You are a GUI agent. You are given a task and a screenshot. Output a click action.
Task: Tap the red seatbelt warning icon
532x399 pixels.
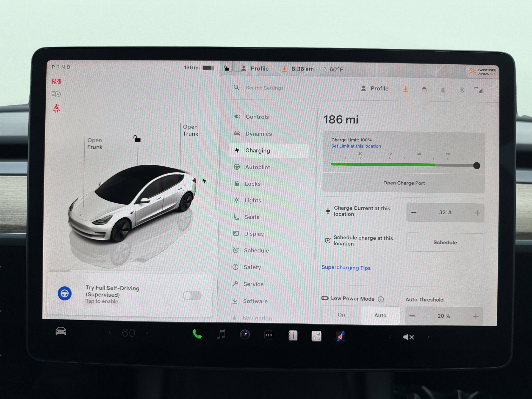(x=57, y=108)
